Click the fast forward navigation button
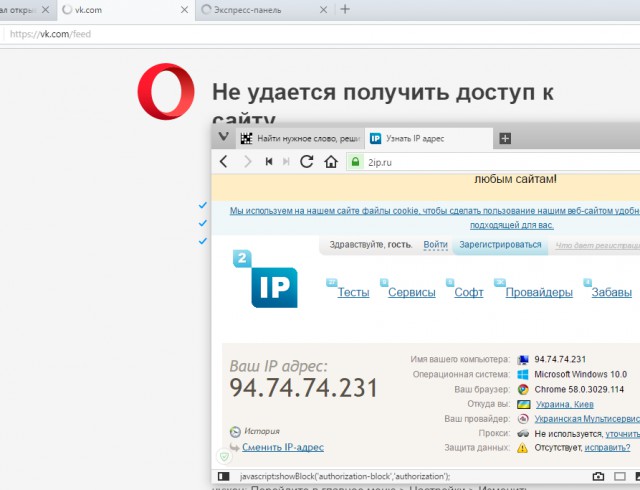640x490 pixels. pyautogui.click(x=286, y=162)
